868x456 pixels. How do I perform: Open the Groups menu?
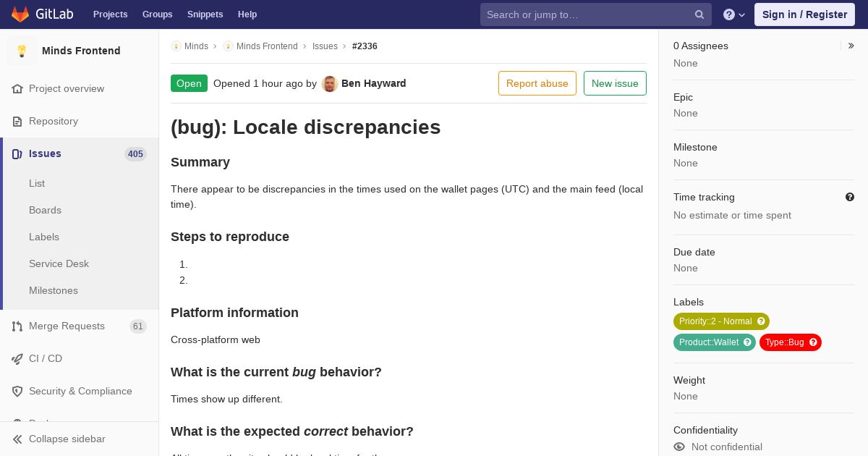(158, 14)
